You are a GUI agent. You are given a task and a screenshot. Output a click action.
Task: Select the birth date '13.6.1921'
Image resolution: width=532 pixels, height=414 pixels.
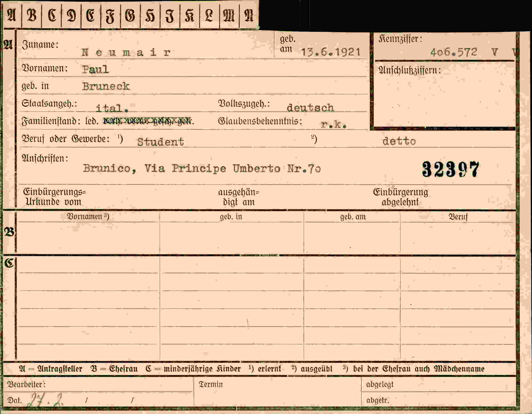[331, 52]
